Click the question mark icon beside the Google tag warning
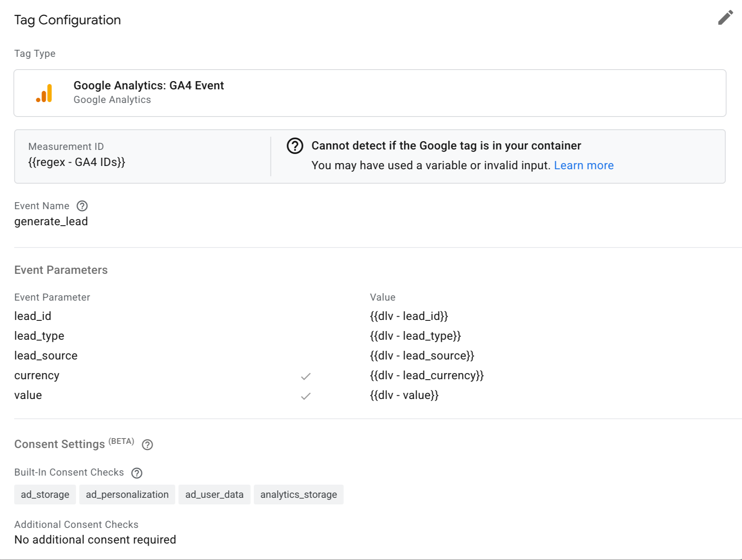742x560 pixels. point(295,146)
